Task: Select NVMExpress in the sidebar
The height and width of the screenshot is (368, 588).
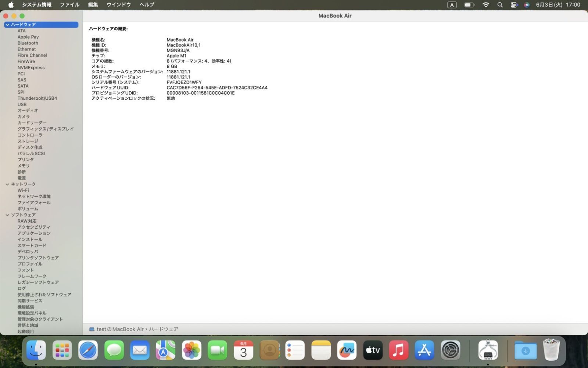Action: [31, 68]
